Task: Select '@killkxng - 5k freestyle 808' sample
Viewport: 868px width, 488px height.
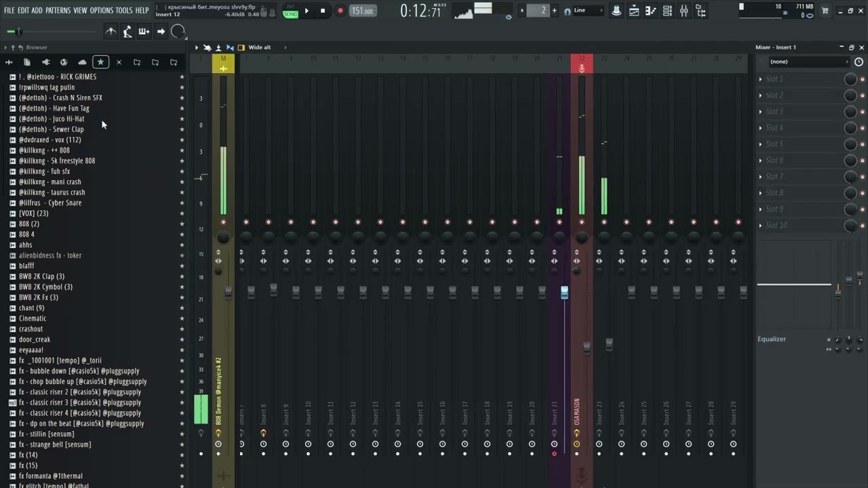Action: tap(57, 161)
